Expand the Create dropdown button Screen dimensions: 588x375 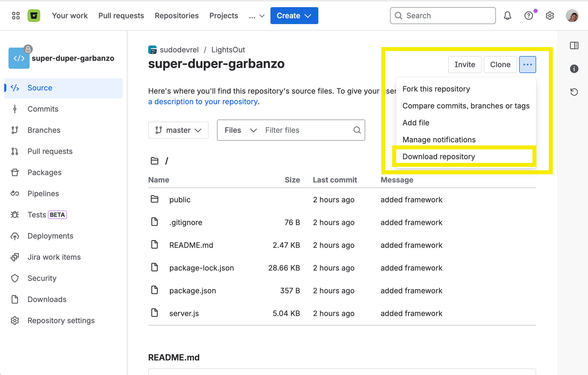(x=294, y=16)
